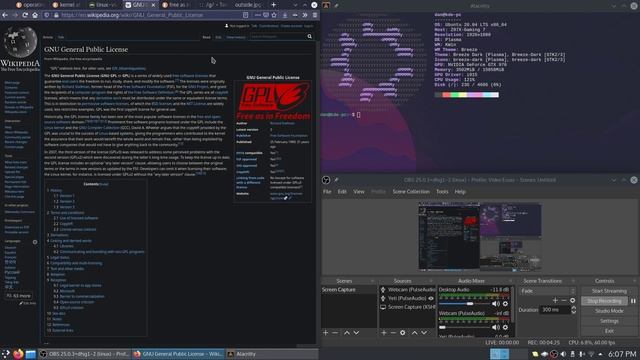Switch to the kernel Firefox tab
Screen dimensions: 640x360
pyautogui.click(x=67, y=5)
